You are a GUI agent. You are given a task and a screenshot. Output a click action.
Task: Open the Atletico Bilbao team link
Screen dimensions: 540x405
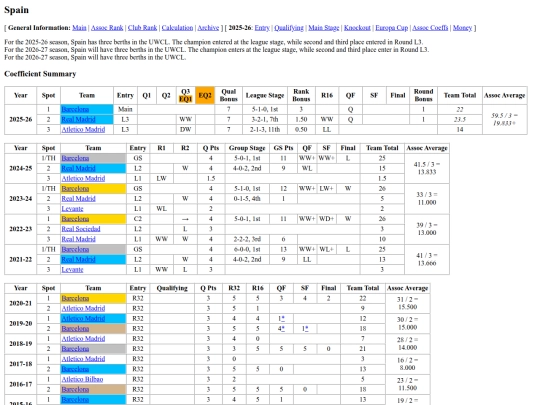tap(82, 379)
